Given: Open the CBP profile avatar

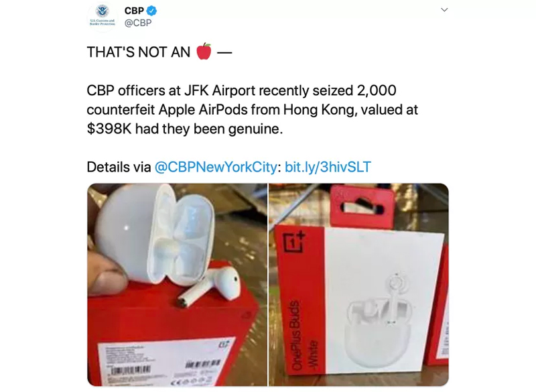Looking at the screenshot, I should coord(103,16).
